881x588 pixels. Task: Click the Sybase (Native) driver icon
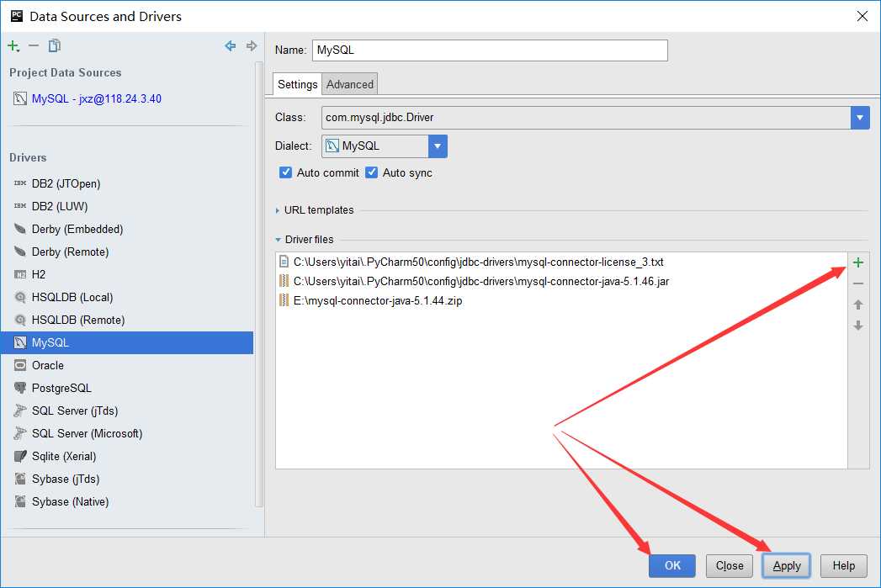click(x=20, y=501)
